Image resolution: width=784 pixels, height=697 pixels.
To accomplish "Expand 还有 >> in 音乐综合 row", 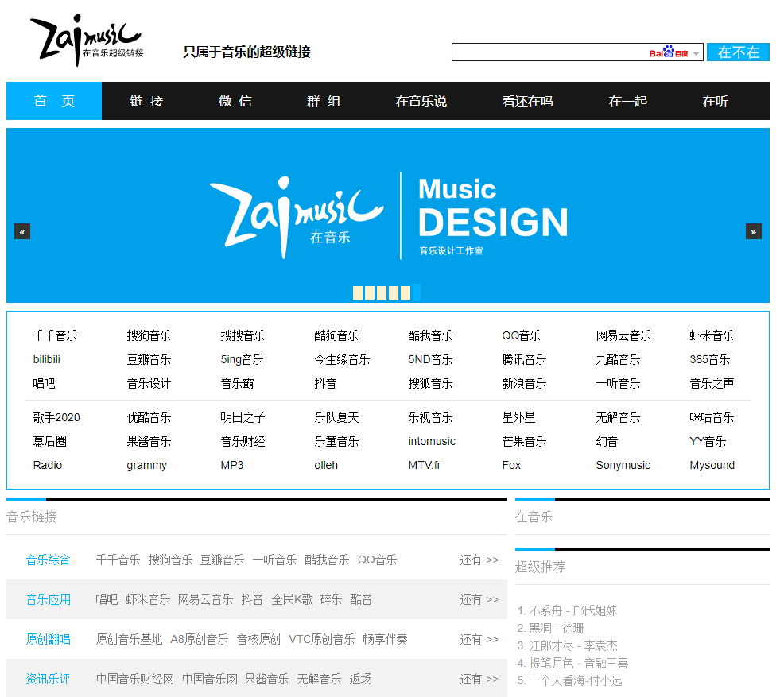I will 479,560.
